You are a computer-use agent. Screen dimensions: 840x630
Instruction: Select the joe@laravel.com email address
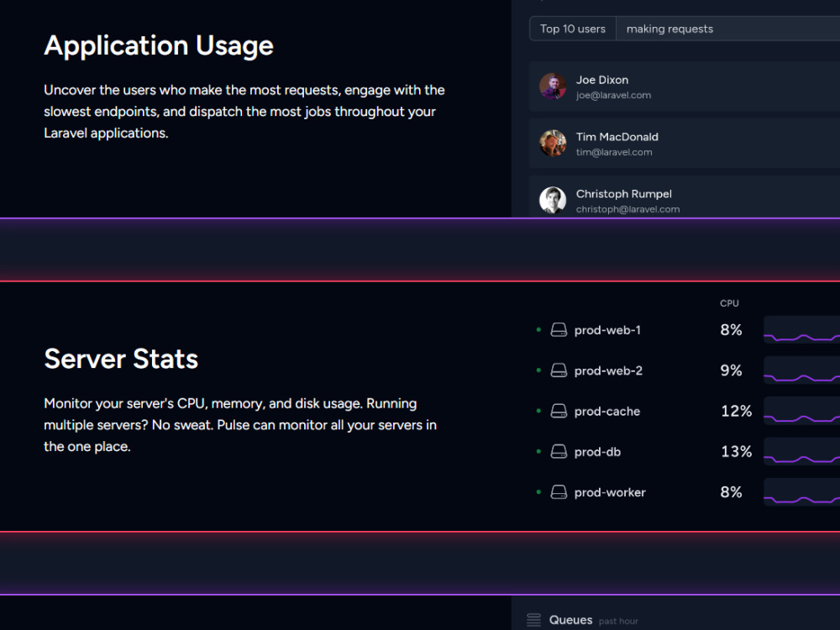click(x=613, y=96)
